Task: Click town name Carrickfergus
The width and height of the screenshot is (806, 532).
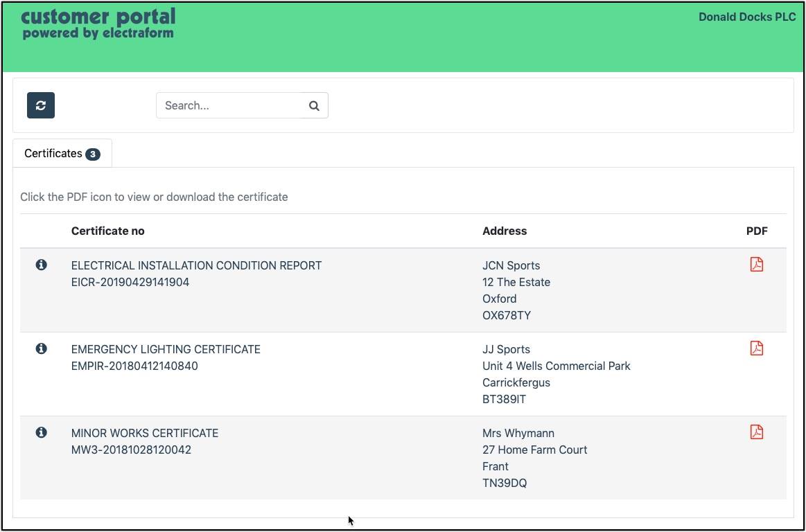Action: coord(516,383)
